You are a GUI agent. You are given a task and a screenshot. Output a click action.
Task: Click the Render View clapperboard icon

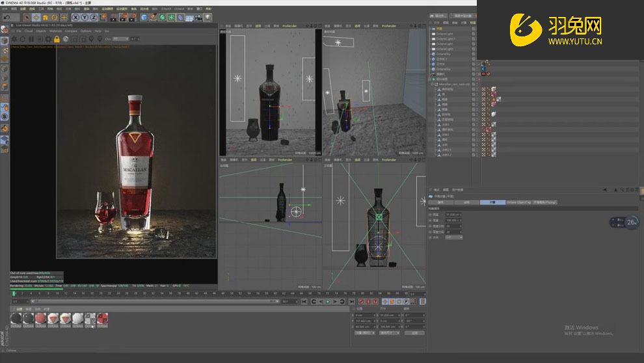click(x=114, y=18)
